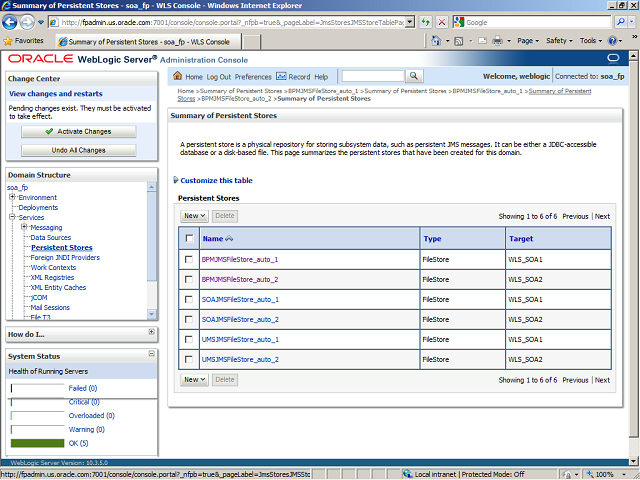Click the search magnifier button
The height and width of the screenshot is (480, 640).
(x=414, y=76)
